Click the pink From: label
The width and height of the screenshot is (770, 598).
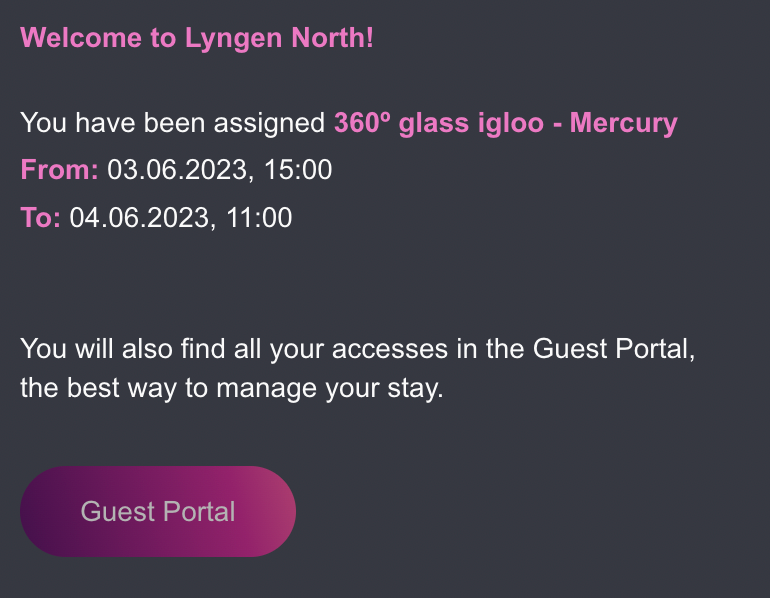(x=59, y=170)
